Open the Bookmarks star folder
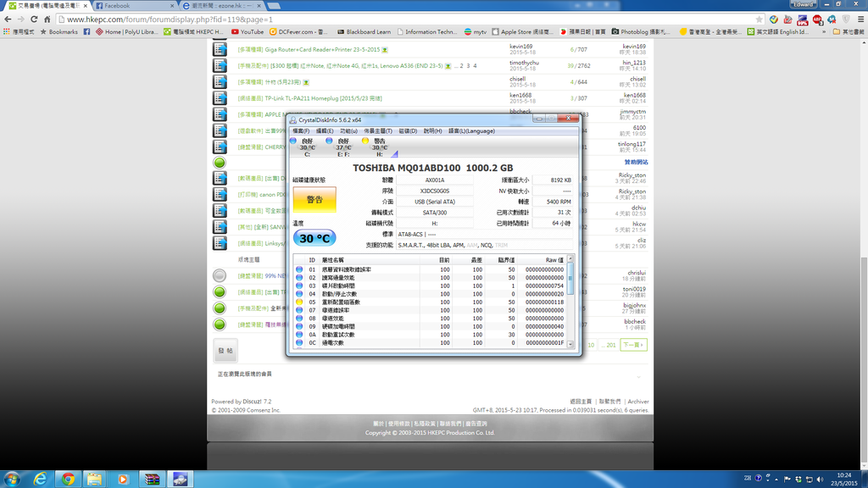This screenshot has width=868, height=488. (x=58, y=32)
